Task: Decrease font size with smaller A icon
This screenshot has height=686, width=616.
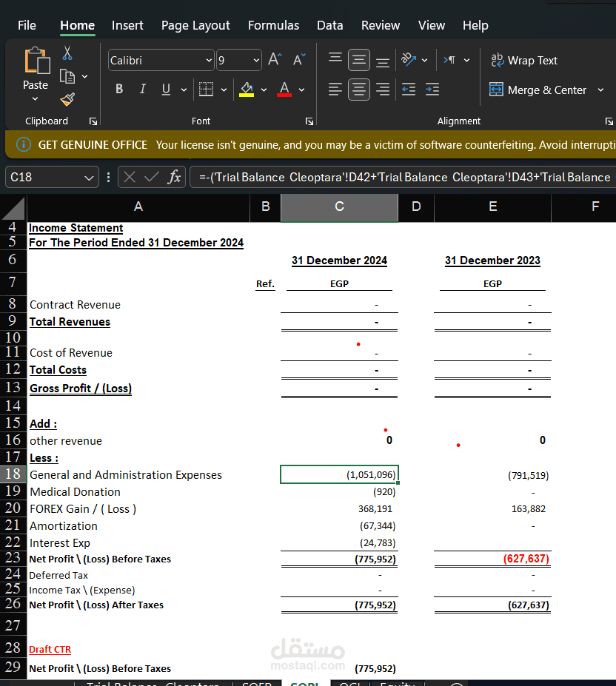Action: (x=299, y=59)
